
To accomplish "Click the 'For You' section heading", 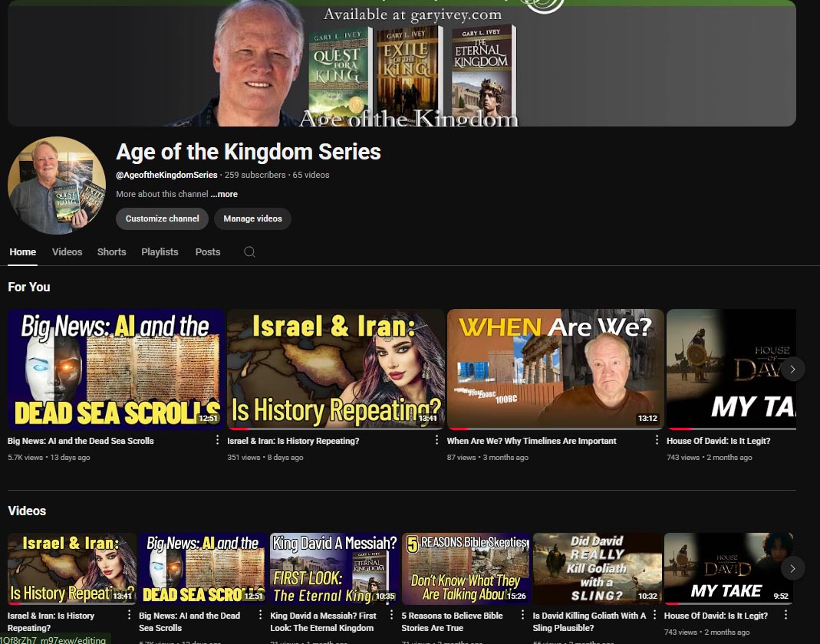I will tap(28, 287).
